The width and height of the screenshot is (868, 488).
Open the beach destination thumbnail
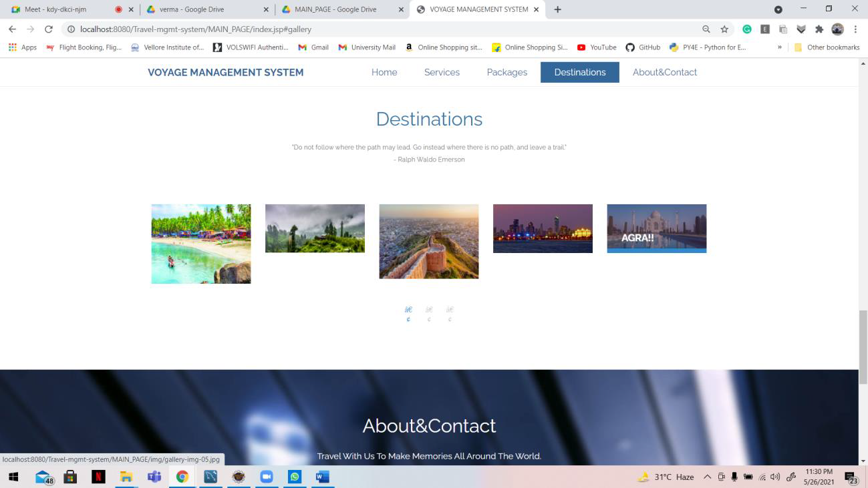201,244
